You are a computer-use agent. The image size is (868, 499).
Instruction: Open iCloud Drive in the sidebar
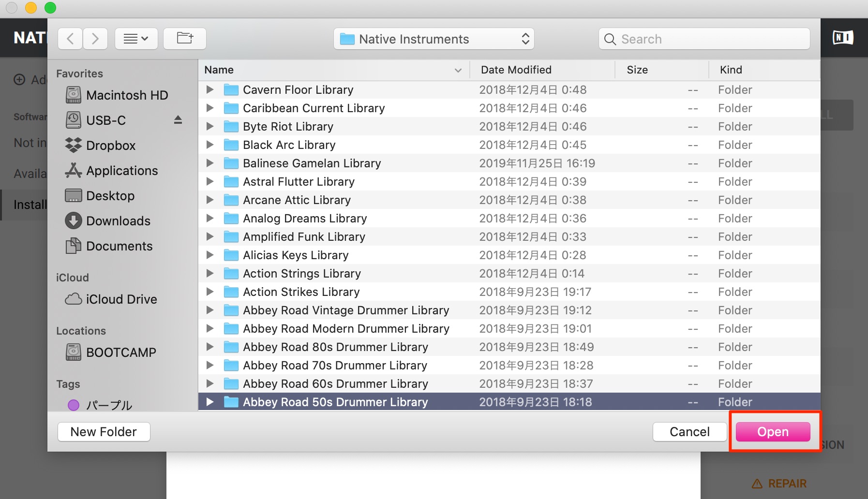click(x=111, y=299)
